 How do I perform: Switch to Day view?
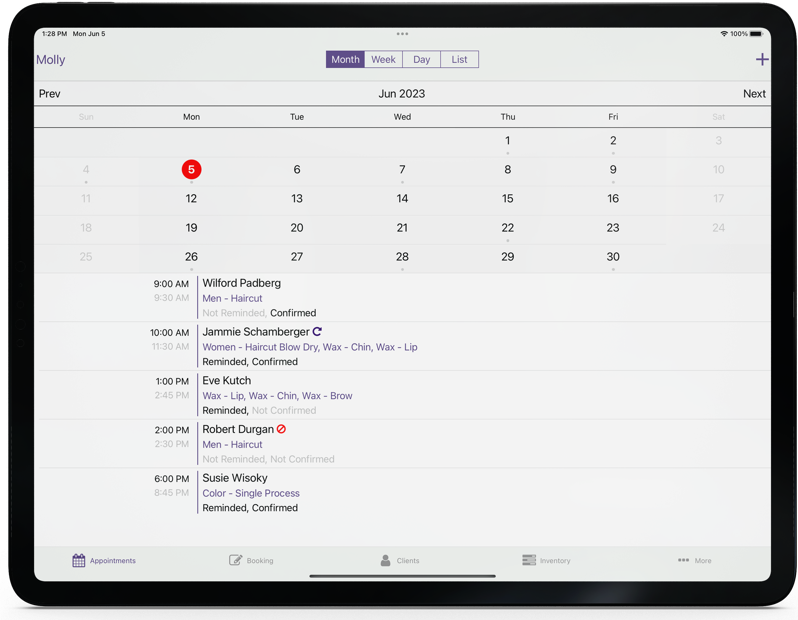[x=421, y=59]
